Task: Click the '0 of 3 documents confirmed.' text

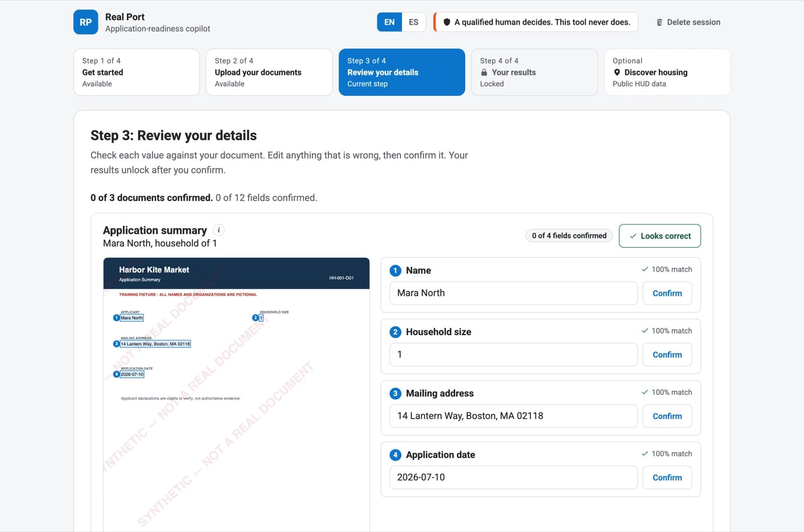Action: 151,197
